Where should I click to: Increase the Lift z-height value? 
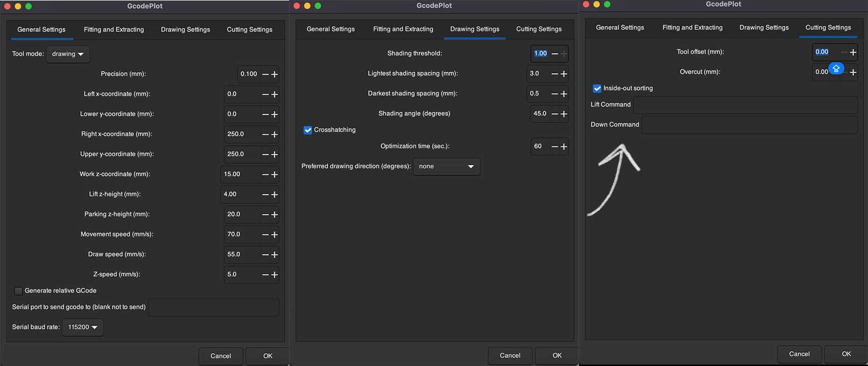tap(275, 194)
